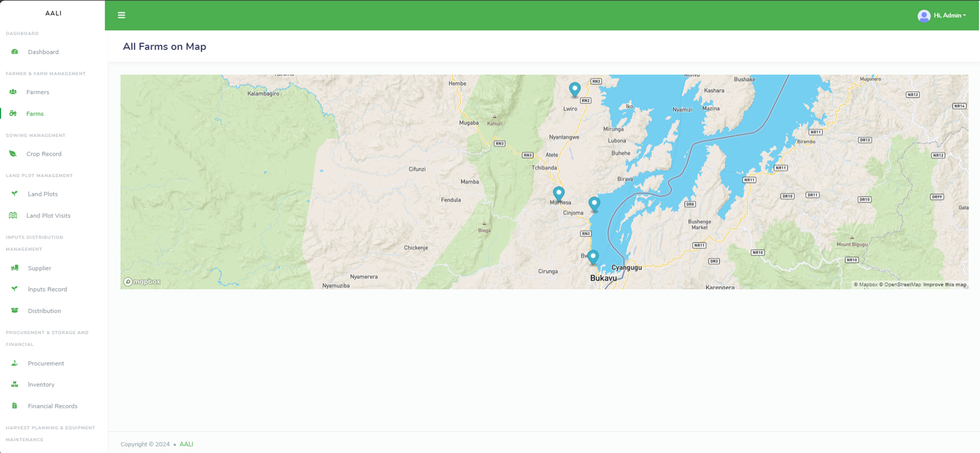
Task: Select the farm marker near Lwiro
Action: (574, 90)
